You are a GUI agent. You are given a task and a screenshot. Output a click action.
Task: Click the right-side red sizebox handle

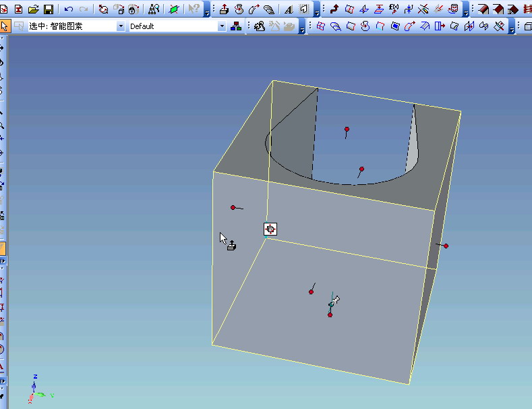click(x=446, y=246)
